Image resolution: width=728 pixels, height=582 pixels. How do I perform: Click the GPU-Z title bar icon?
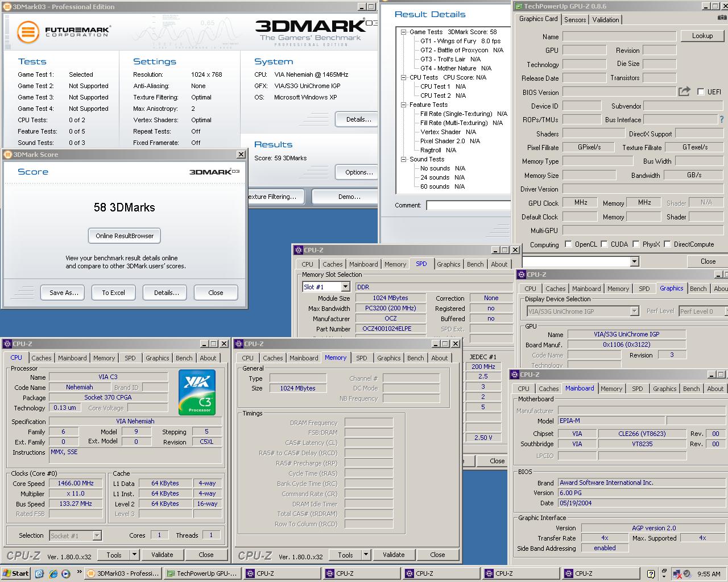(519, 6)
